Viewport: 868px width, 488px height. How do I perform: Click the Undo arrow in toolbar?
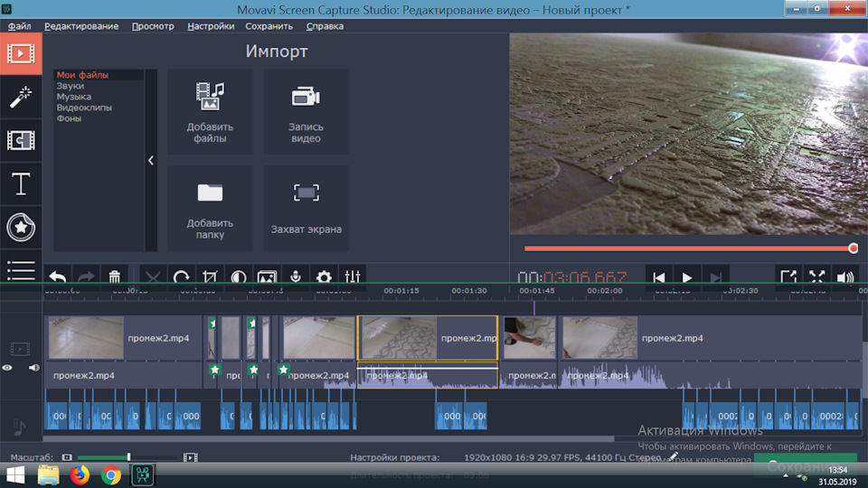[x=57, y=277]
